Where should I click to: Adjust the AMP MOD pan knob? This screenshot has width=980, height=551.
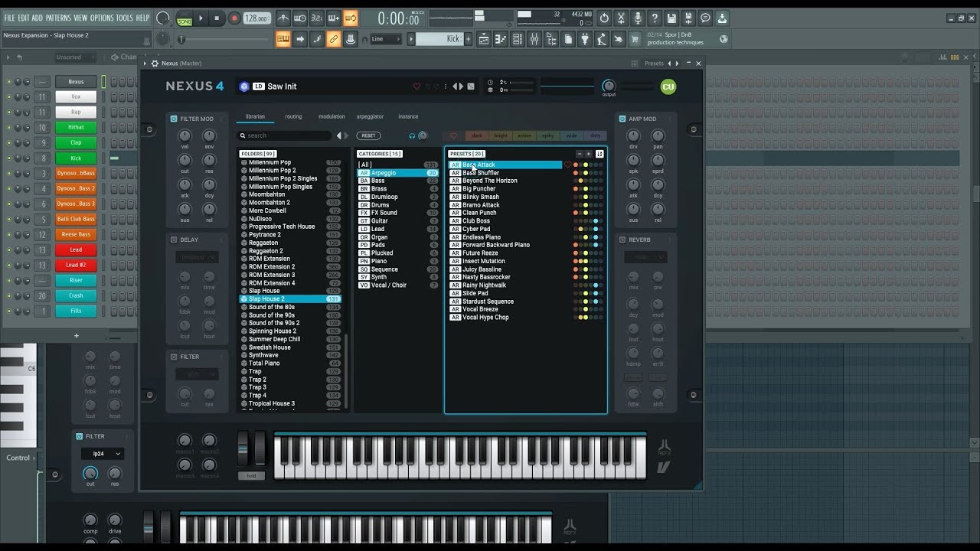coord(658,135)
